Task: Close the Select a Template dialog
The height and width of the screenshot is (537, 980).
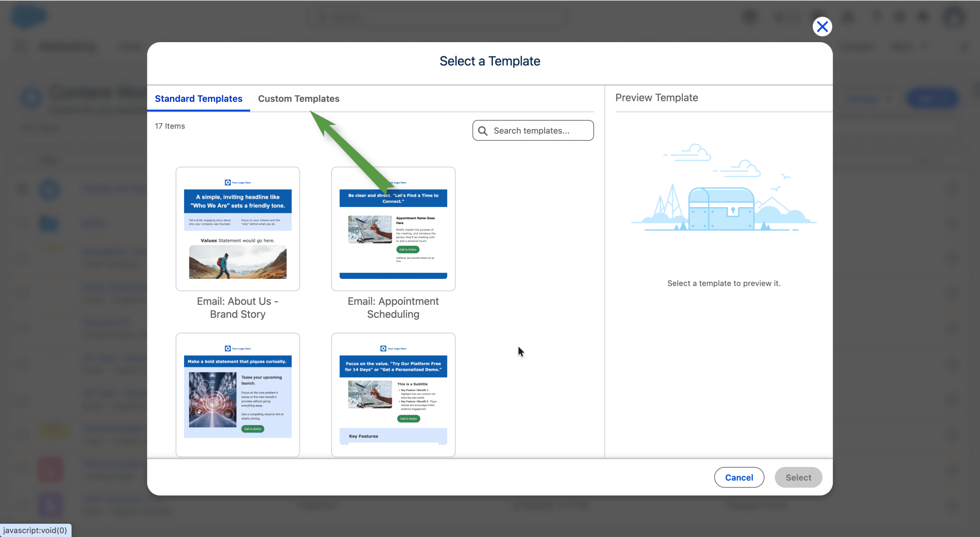Action: pos(822,27)
